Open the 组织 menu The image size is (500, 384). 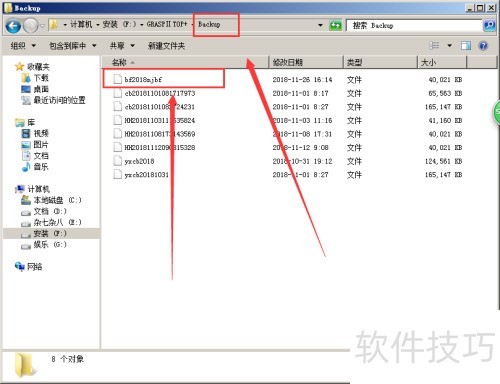[x=23, y=46]
